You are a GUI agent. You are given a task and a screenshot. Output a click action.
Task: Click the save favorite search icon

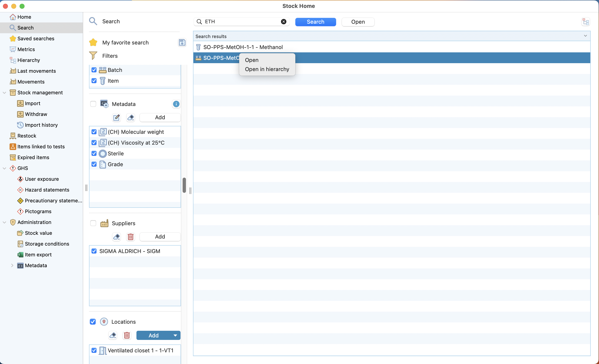182,43
